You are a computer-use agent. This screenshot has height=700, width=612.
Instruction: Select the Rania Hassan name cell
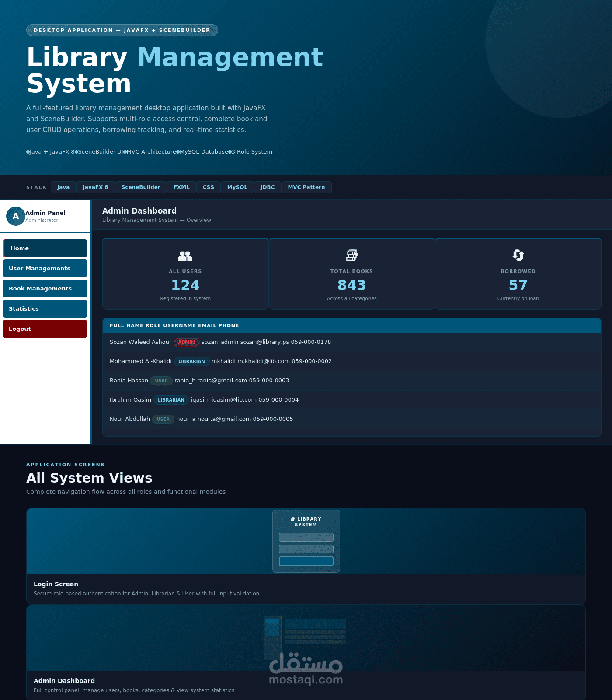click(129, 381)
